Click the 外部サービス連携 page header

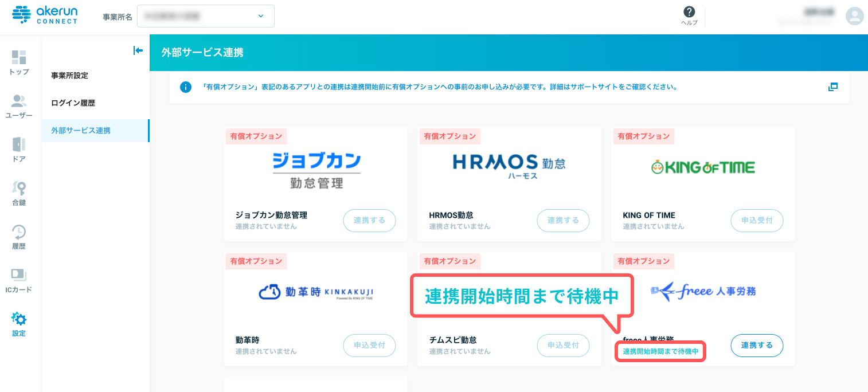click(202, 53)
